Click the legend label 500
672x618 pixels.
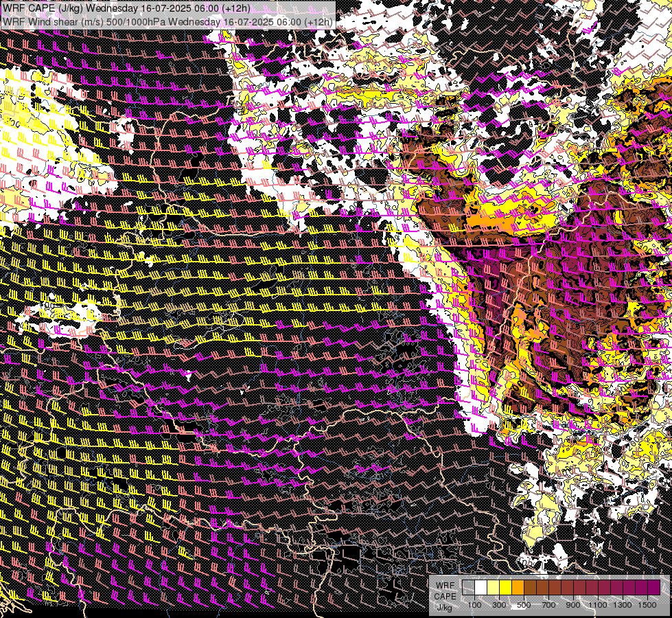pos(524,605)
